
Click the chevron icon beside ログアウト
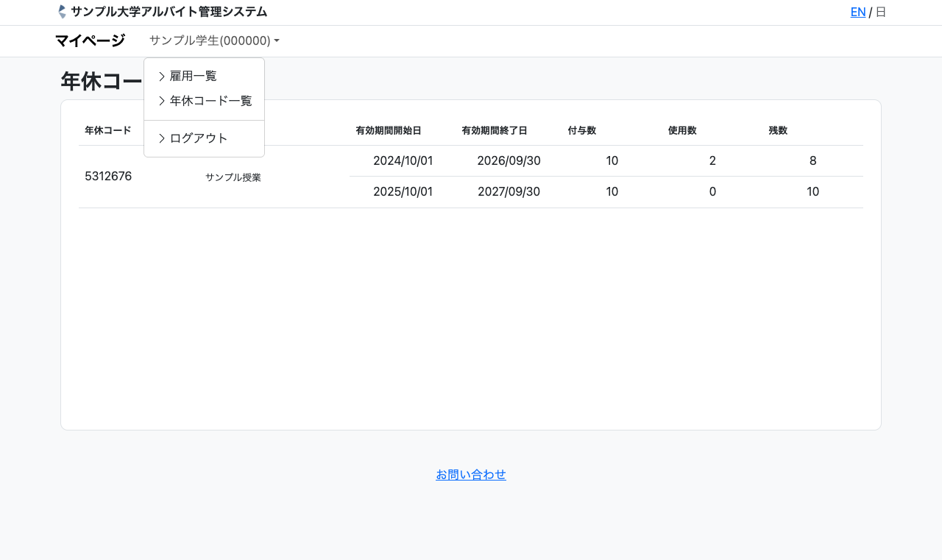pos(162,138)
